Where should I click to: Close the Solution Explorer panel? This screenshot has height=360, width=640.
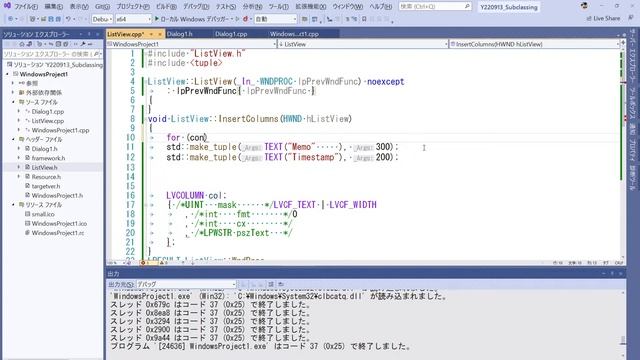(98, 34)
